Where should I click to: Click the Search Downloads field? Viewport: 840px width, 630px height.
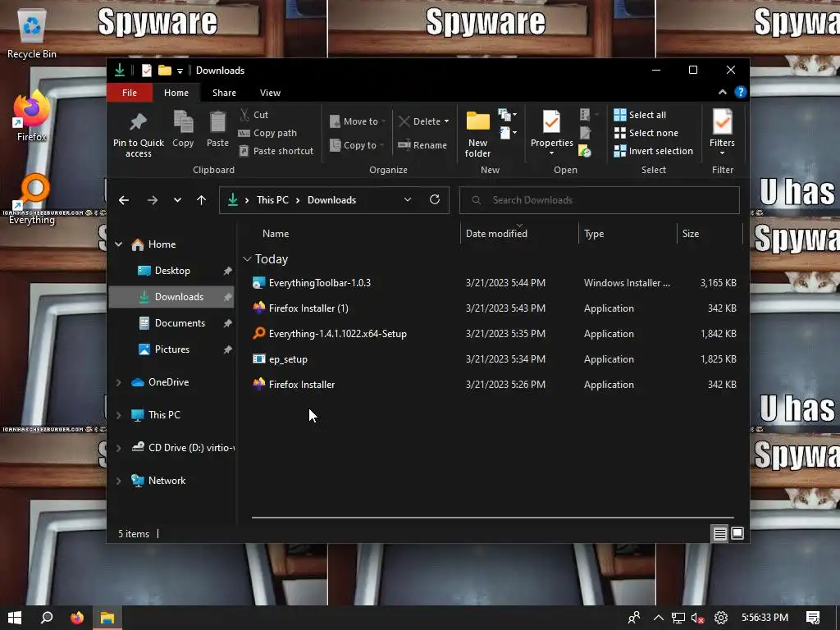tap(600, 200)
